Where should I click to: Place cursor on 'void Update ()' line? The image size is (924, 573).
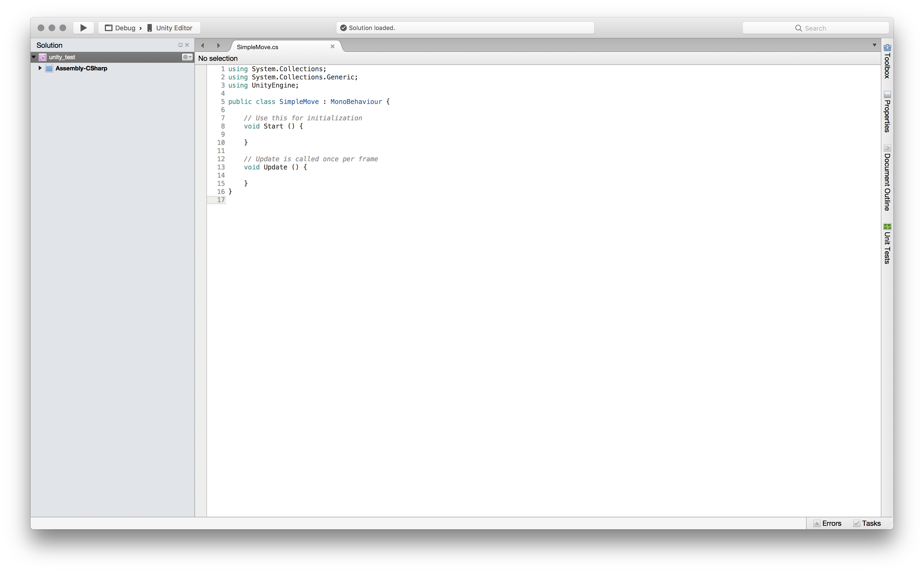tap(275, 167)
